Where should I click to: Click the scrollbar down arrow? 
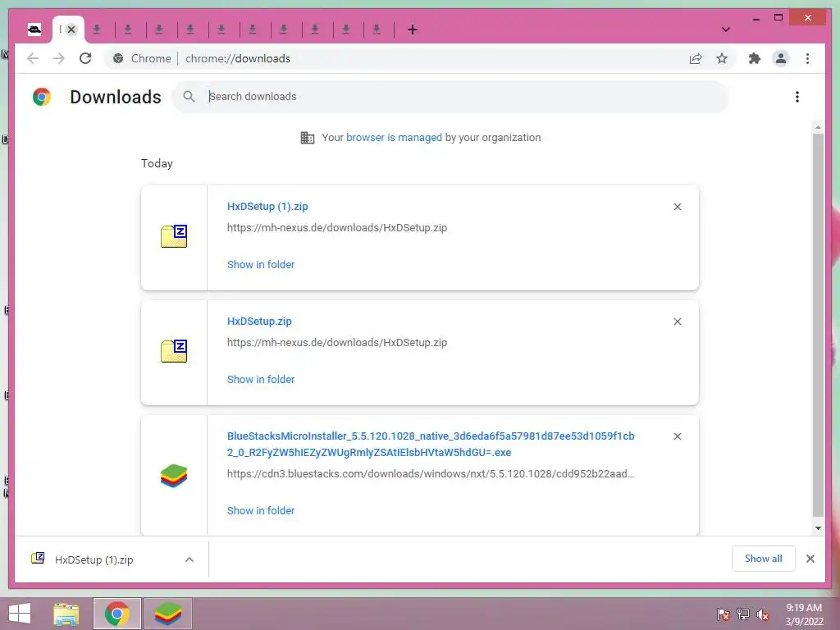pos(818,528)
